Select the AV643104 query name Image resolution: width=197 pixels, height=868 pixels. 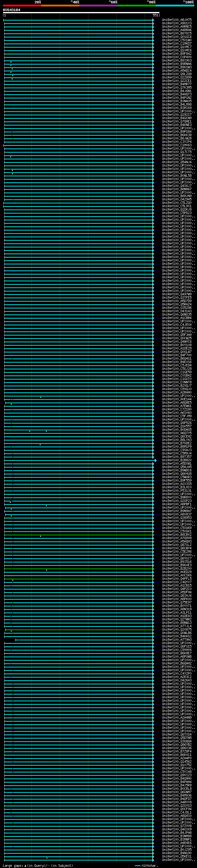point(11,10)
